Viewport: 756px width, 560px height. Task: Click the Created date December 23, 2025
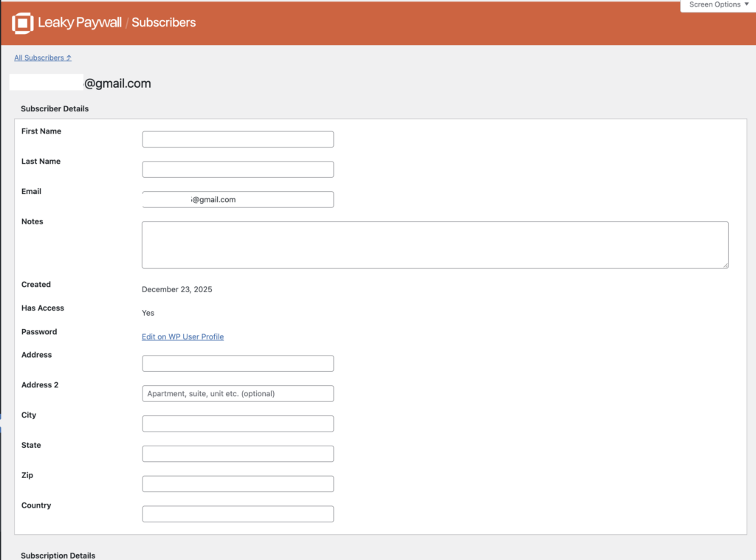pyautogui.click(x=176, y=289)
